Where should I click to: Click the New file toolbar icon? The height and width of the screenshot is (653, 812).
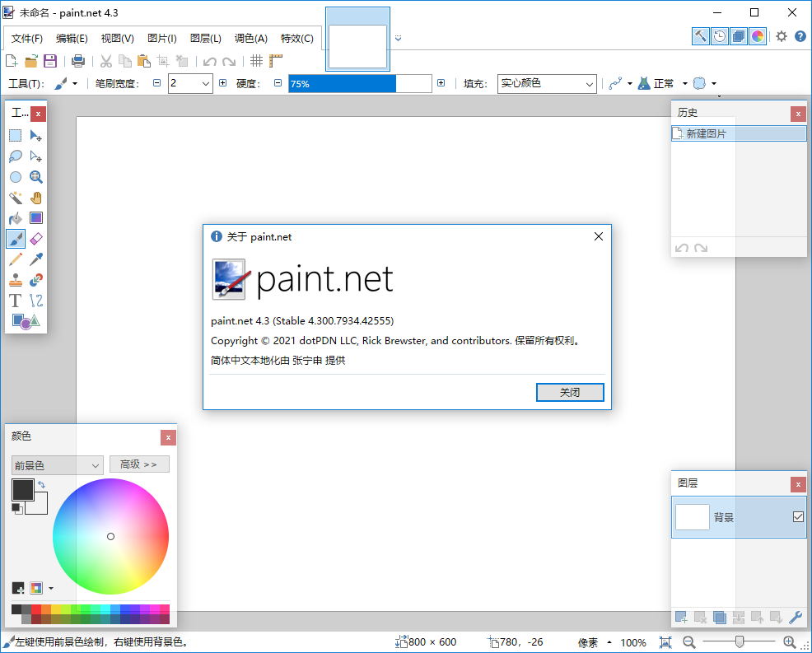[12, 61]
